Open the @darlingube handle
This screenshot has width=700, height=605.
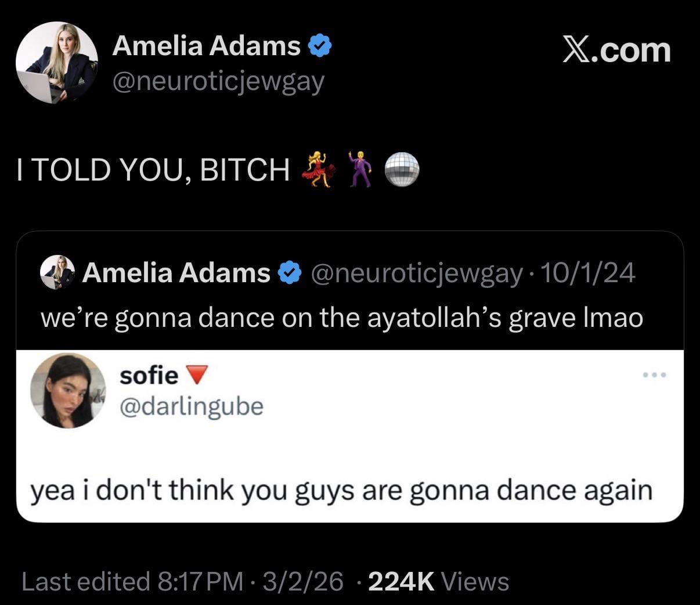coord(192,406)
